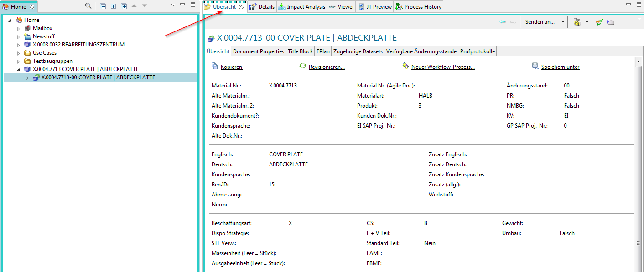Click the blue back arrow in the toolbar
Image resolution: width=644 pixels, height=272 pixels.
pos(503,22)
